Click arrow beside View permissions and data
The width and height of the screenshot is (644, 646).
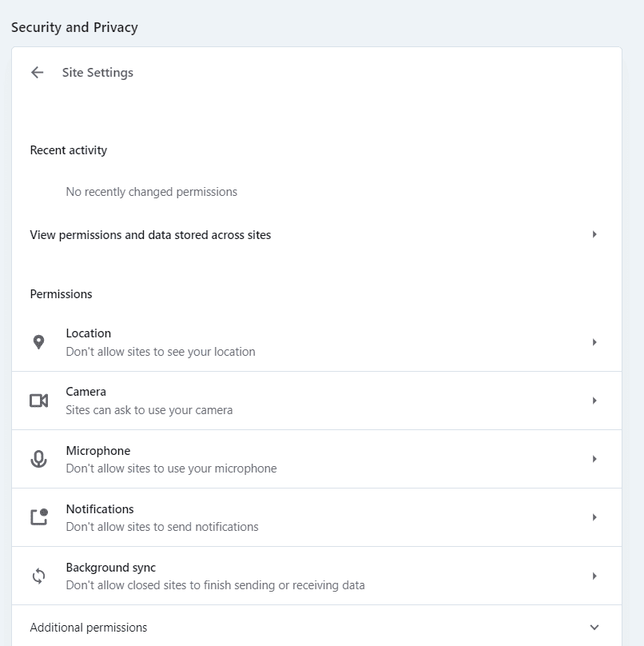coord(594,234)
